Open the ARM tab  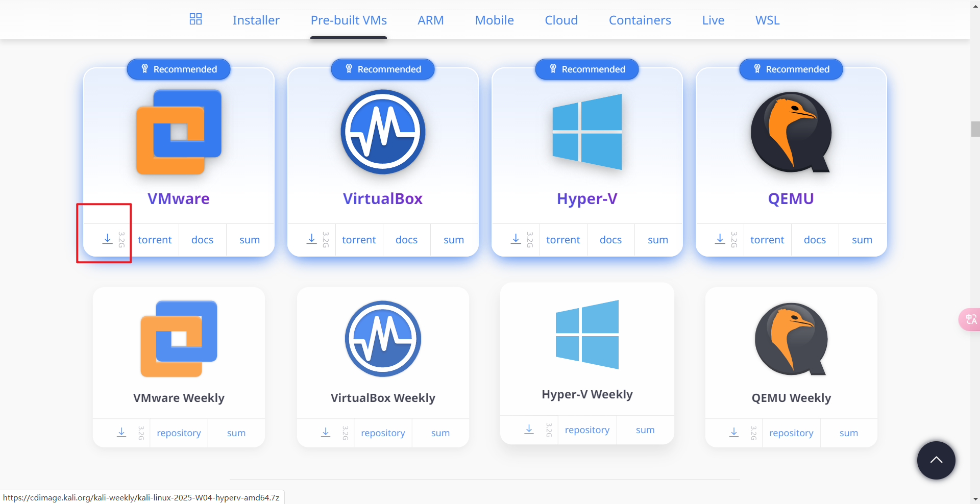(x=431, y=20)
